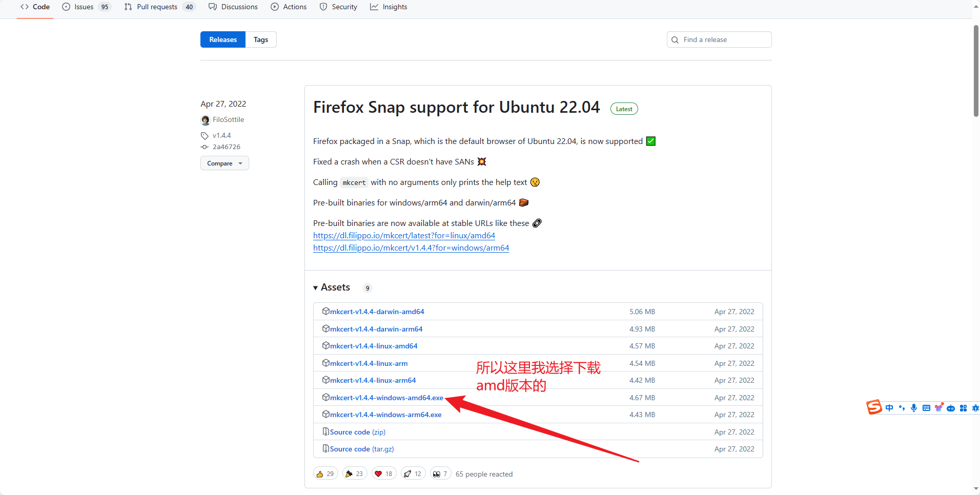The height and width of the screenshot is (495, 980).
Task: Click the package icon beside mkcert-v1.4.4-darwin-amd64
Action: click(325, 312)
